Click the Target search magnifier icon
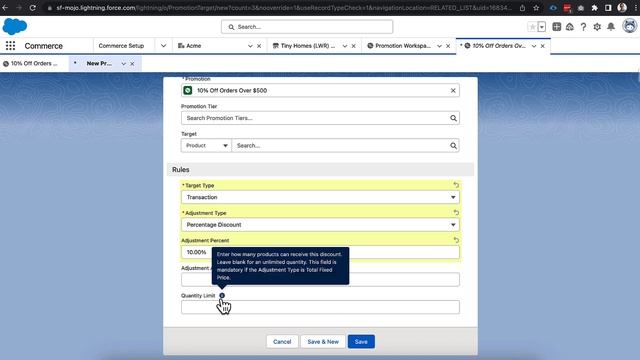The height and width of the screenshot is (360, 640). point(453,146)
